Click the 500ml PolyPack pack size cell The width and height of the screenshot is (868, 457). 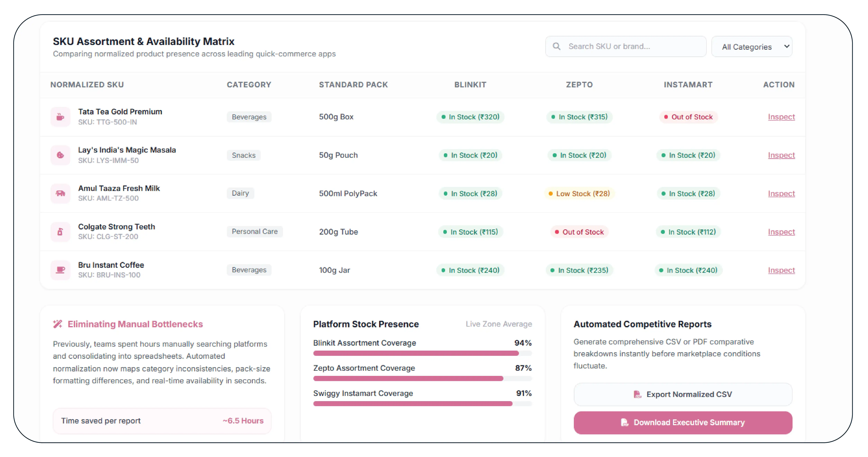pos(348,194)
